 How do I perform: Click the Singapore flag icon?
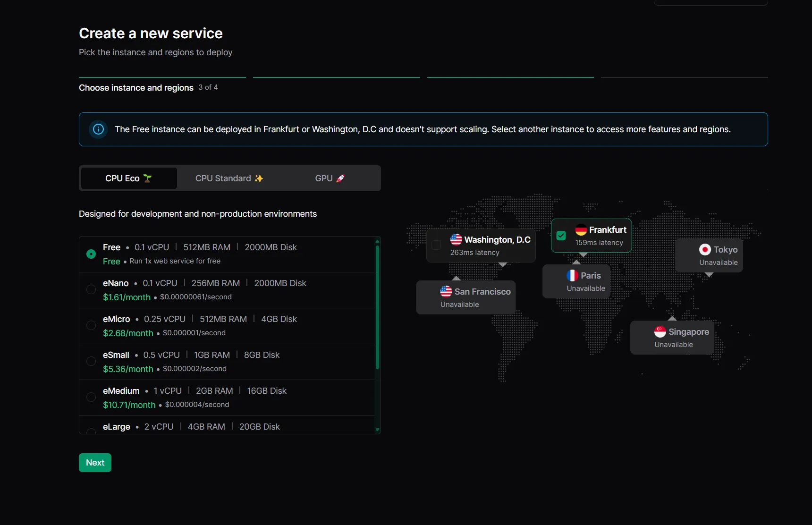pos(660,331)
